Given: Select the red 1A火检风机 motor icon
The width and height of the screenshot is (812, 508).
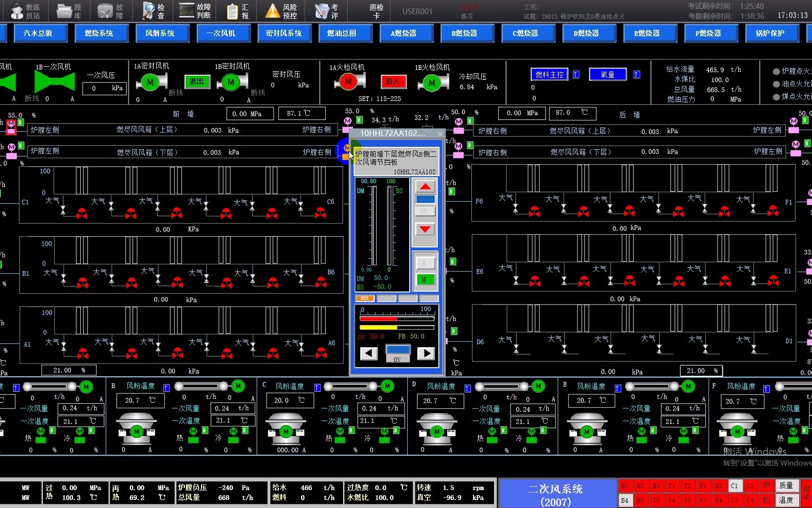Looking at the screenshot, I should pyautogui.click(x=348, y=82).
